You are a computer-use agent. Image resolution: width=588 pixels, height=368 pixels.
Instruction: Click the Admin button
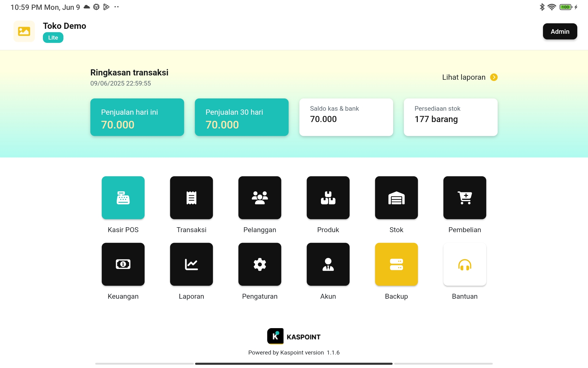click(560, 31)
